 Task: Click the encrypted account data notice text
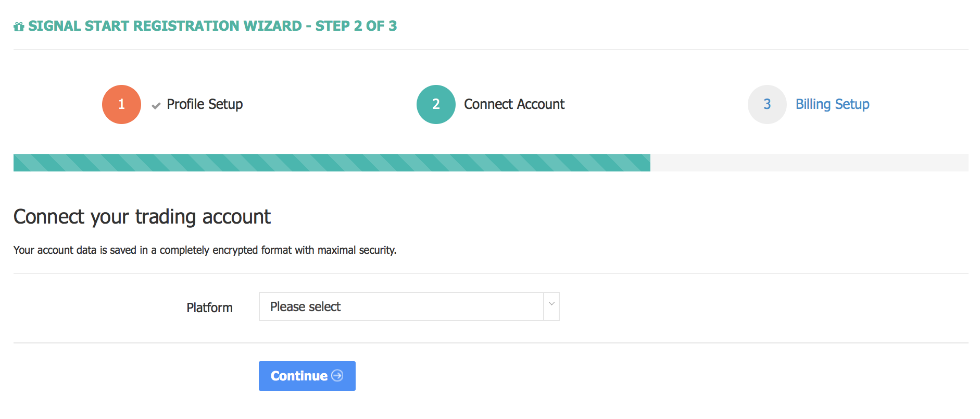point(205,250)
